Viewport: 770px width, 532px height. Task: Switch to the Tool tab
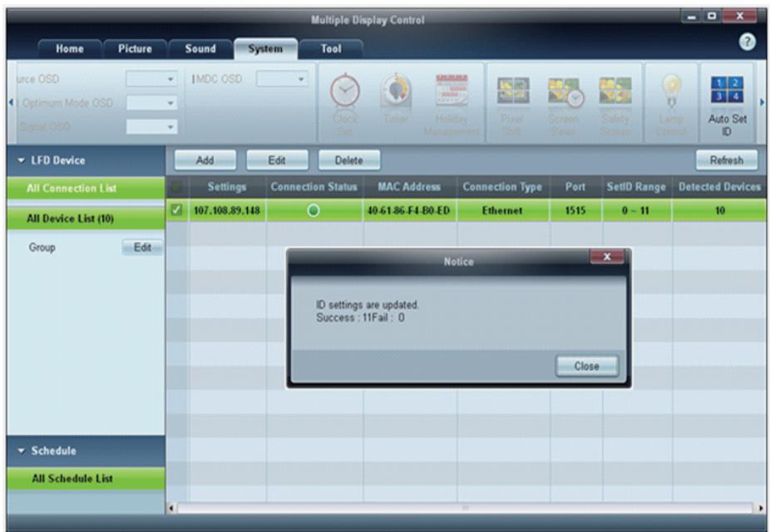(331, 49)
